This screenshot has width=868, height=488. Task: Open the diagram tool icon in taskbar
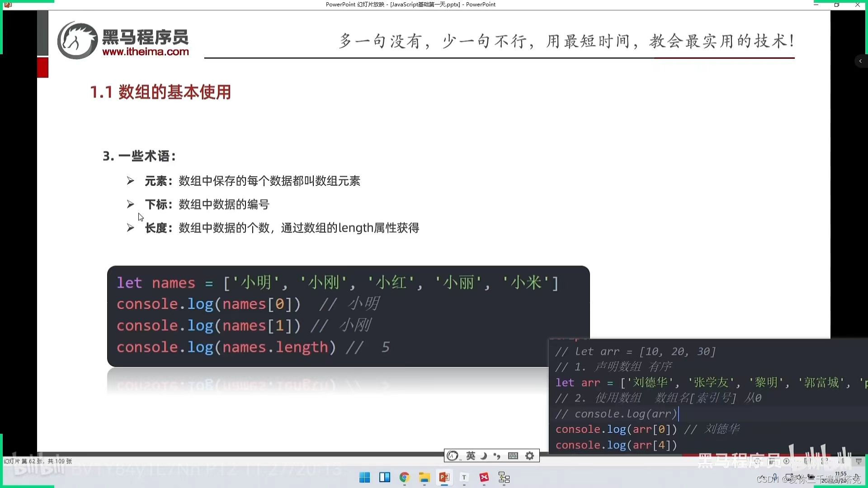click(504, 478)
